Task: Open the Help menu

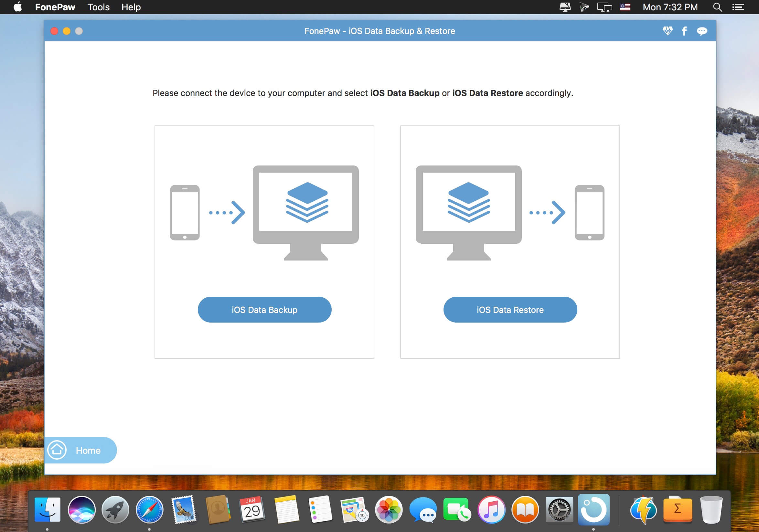Action: pyautogui.click(x=131, y=7)
